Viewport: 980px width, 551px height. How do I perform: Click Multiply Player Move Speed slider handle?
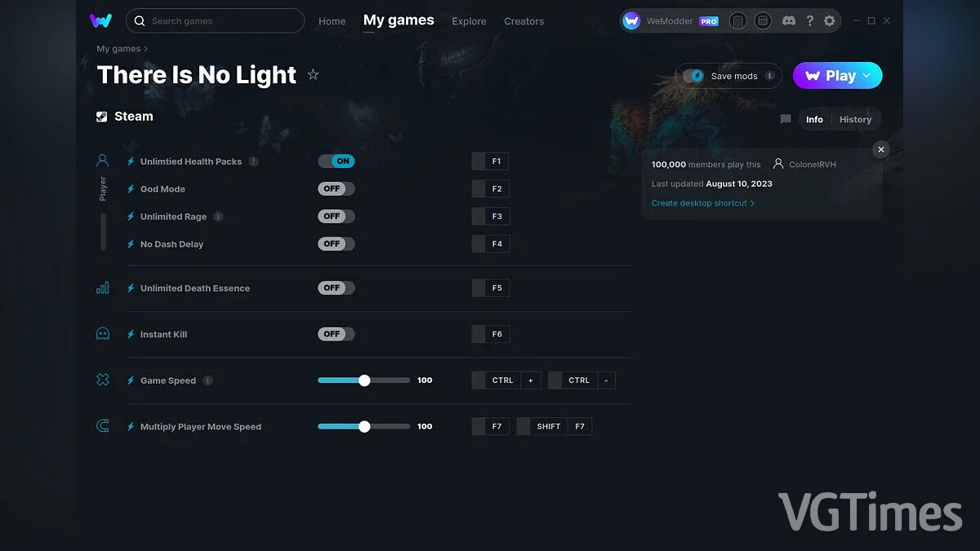[364, 426]
